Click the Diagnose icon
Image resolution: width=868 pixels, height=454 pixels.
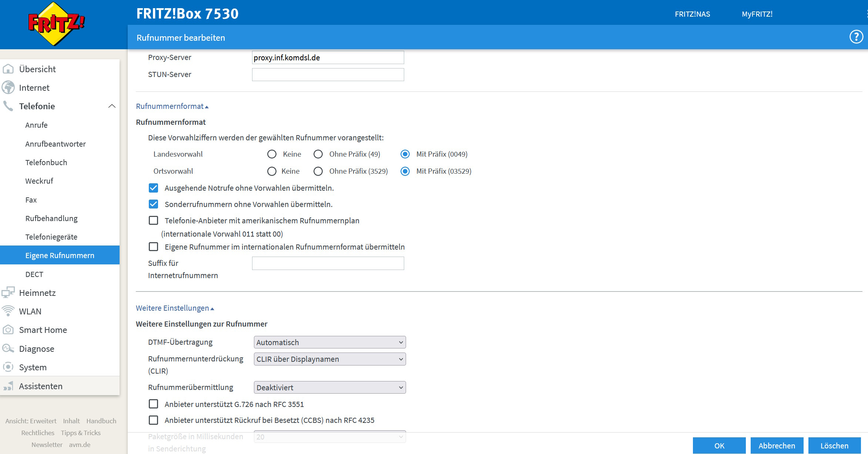tap(8, 348)
